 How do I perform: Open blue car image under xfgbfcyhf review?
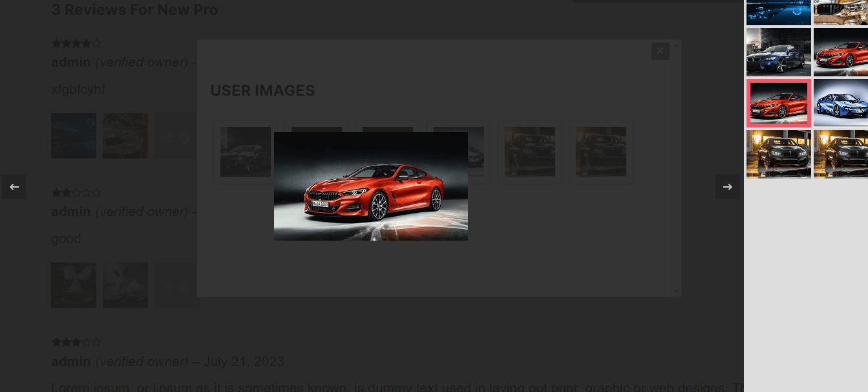[x=74, y=136]
